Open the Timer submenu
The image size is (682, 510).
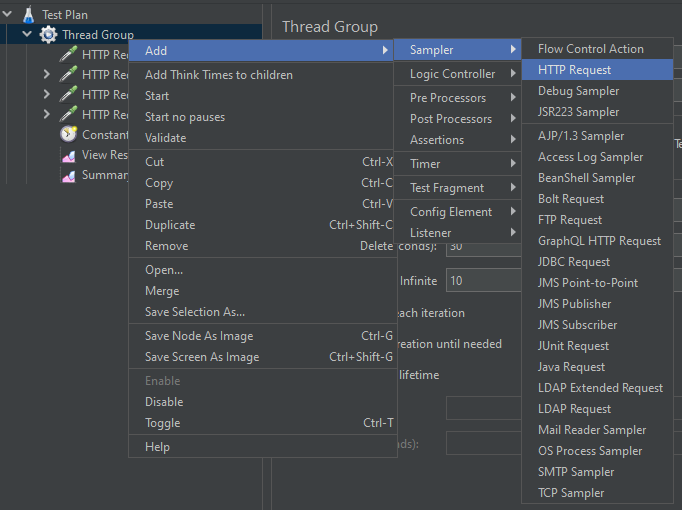458,163
